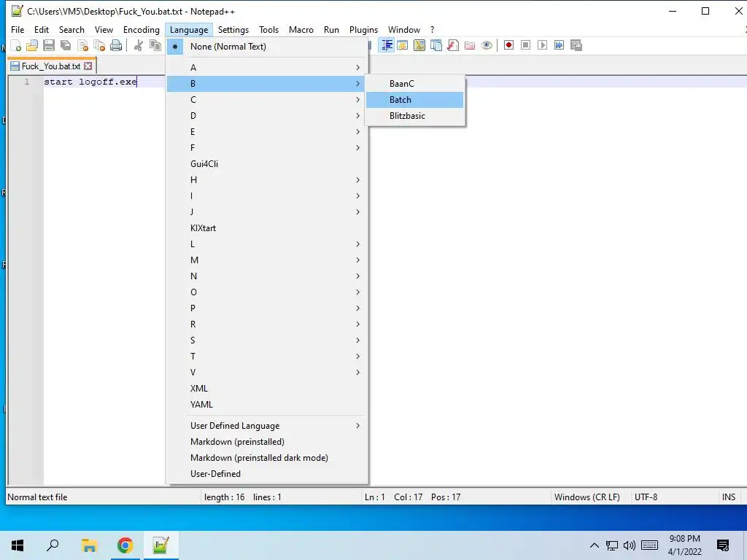Open Google Chrome from the taskbar
Viewport: 747px width, 560px height.
click(x=125, y=545)
